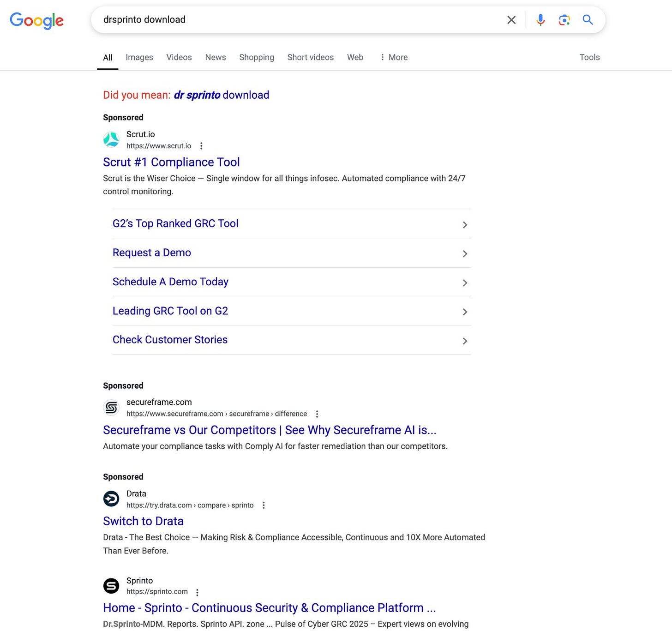Open three-dot menu beside secureframe URL
This screenshot has width=672, height=631.
317,414
